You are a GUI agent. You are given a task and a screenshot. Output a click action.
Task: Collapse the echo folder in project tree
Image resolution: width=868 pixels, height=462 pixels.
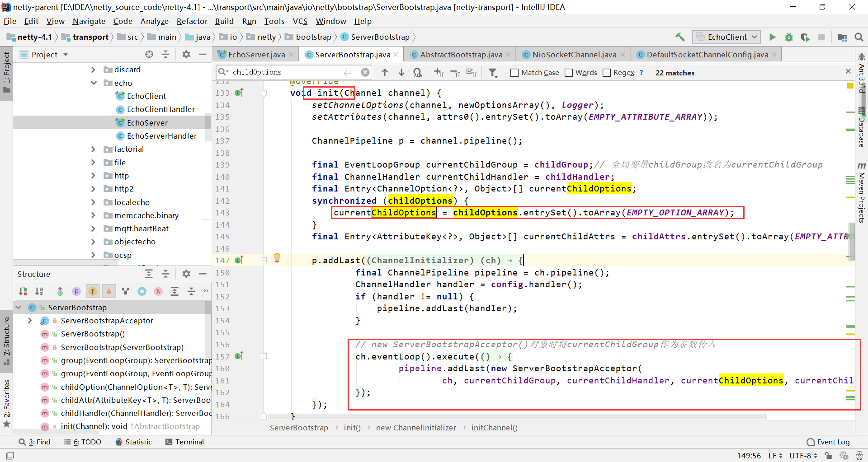[x=94, y=83]
